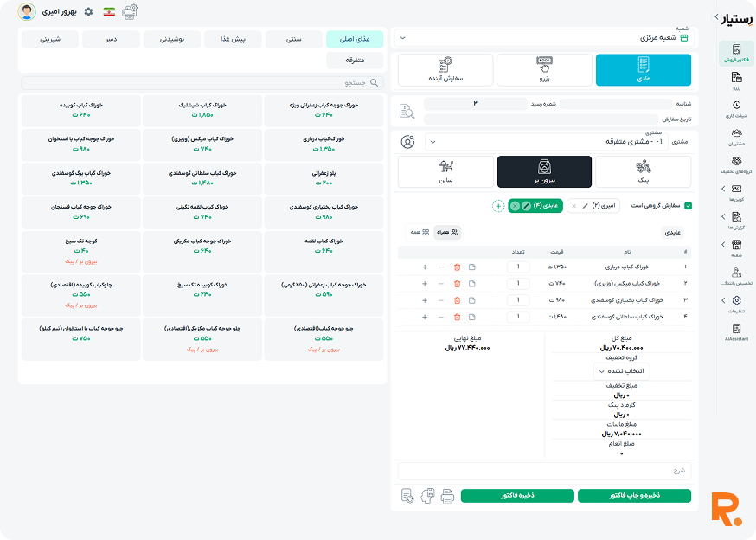
Task: Open تخصیص راننده (driver assignment) sidebar icon
Action: click(x=736, y=273)
